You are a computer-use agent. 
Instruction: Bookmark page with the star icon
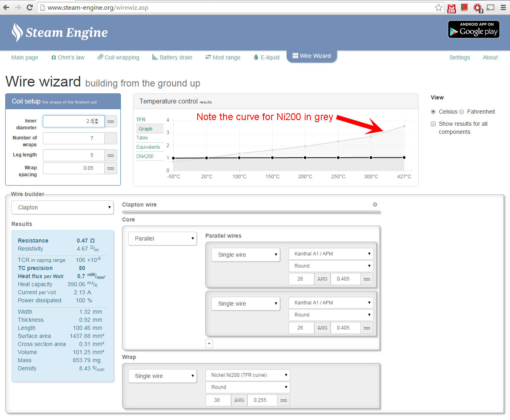[x=438, y=7]
